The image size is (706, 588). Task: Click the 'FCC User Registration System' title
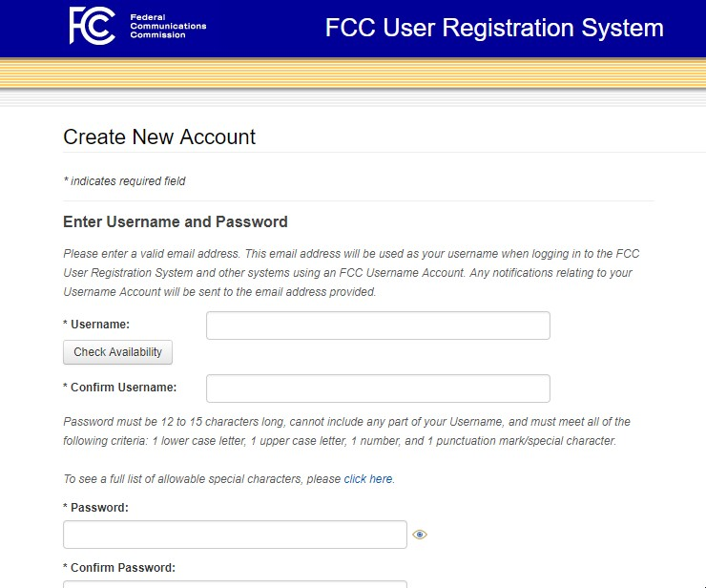494,28
